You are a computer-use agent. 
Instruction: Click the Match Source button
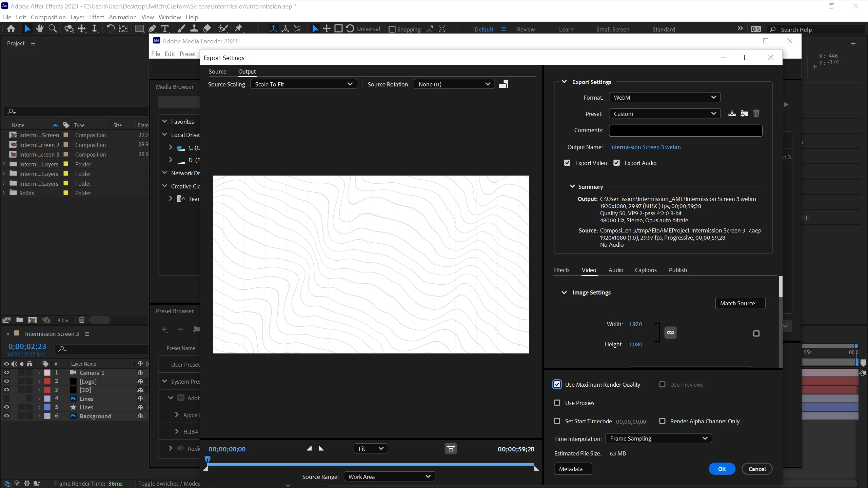[x=740, y=303]
